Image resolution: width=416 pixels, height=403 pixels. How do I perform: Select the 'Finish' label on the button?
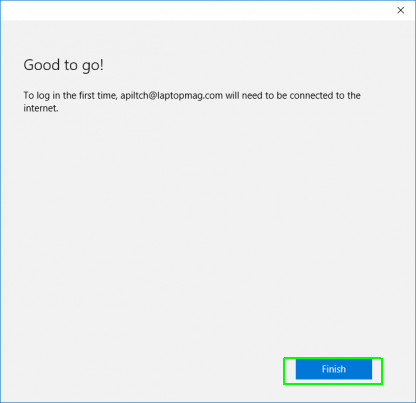pyautogui.click(x=334, y=369)
